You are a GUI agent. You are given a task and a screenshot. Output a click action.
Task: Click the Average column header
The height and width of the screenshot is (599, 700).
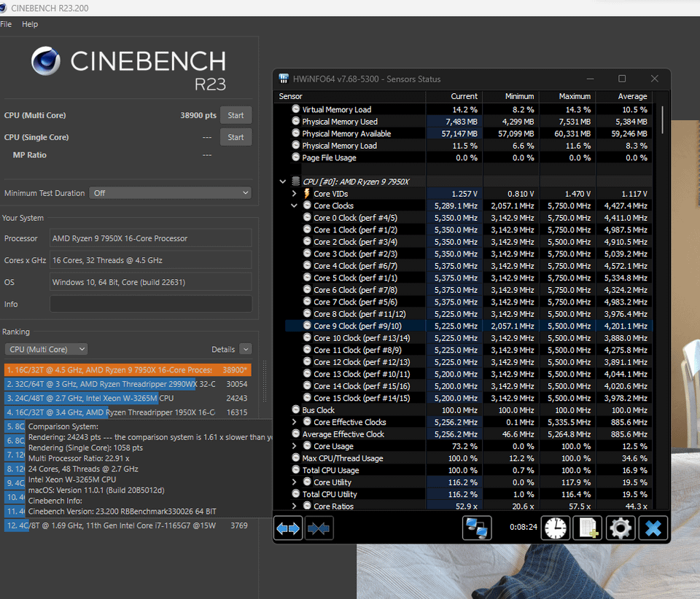tap(624, 96)
